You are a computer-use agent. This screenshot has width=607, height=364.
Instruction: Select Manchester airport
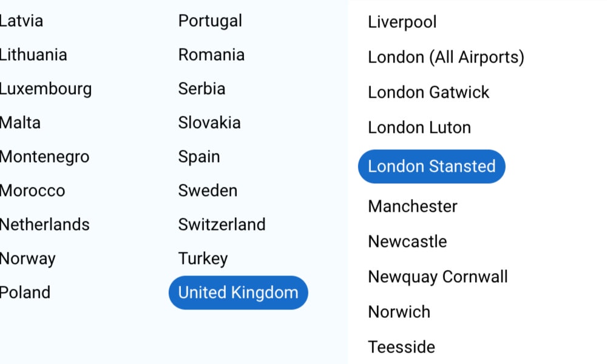[413, 206]
